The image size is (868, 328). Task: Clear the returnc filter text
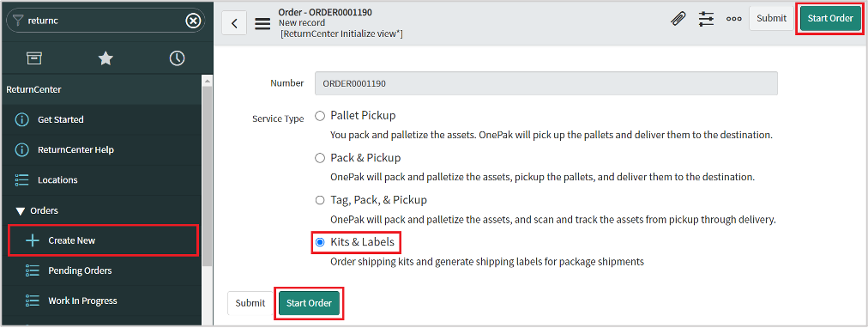[193, 21]
